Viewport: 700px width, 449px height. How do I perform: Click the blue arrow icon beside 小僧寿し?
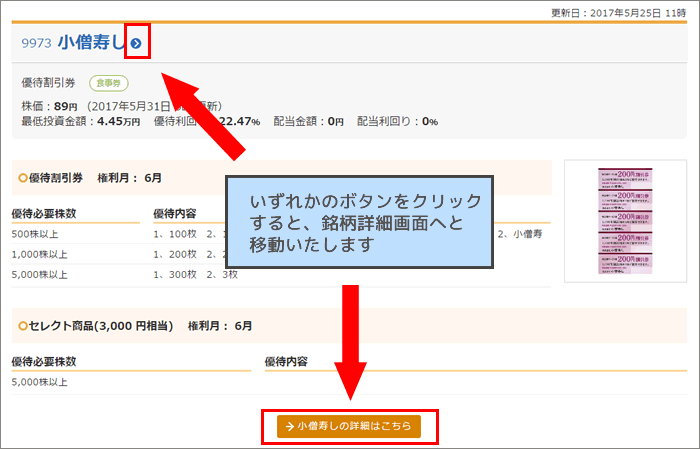coord(136,43)
